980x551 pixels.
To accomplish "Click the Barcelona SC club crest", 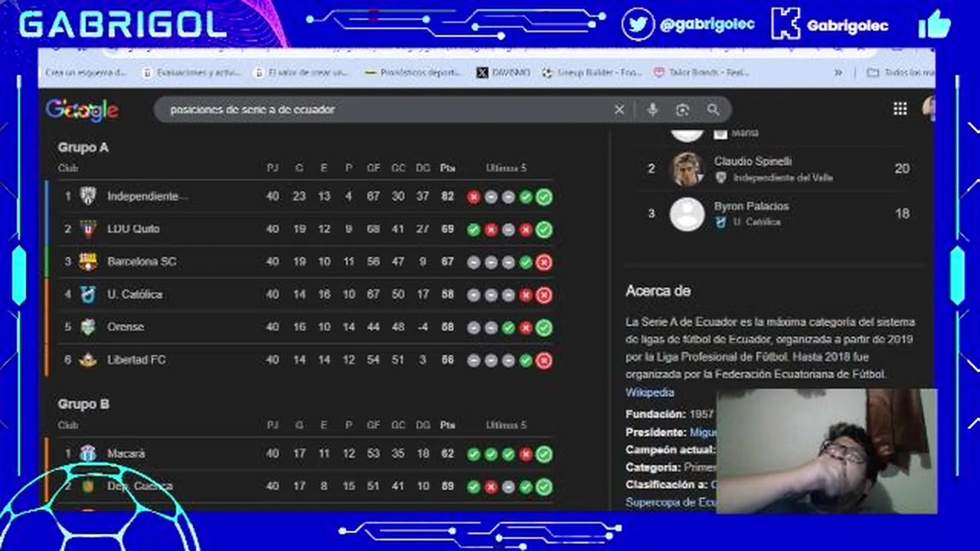I will click(x=88, y=262).
